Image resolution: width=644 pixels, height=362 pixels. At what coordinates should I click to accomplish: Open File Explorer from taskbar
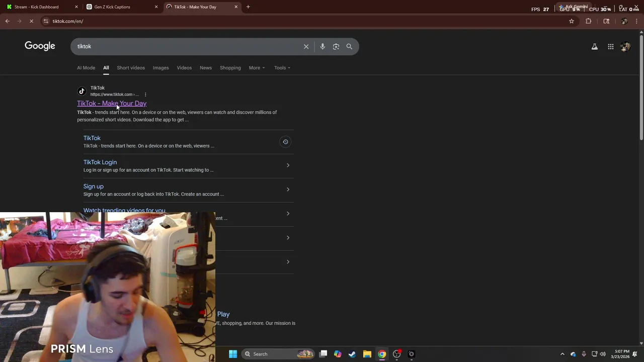coord(367,354)
